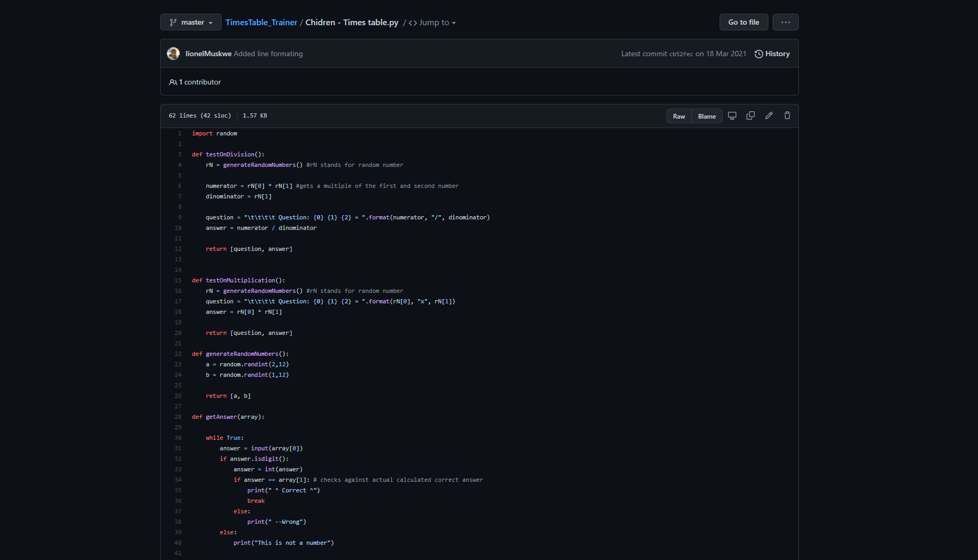This screenshot has height=560, width=978.
Task: View the file History
Action: pyautogui.click(x=772, y=54)
